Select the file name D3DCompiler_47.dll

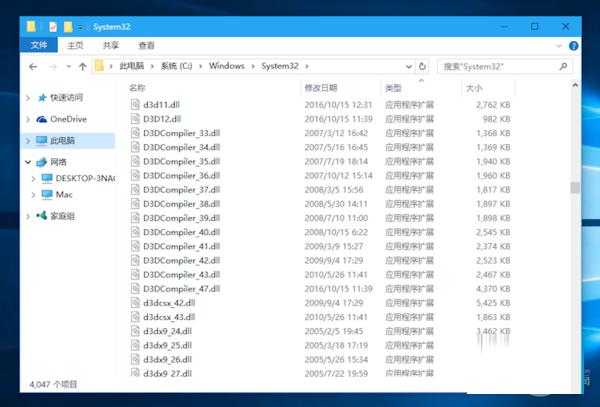[181, 289]
